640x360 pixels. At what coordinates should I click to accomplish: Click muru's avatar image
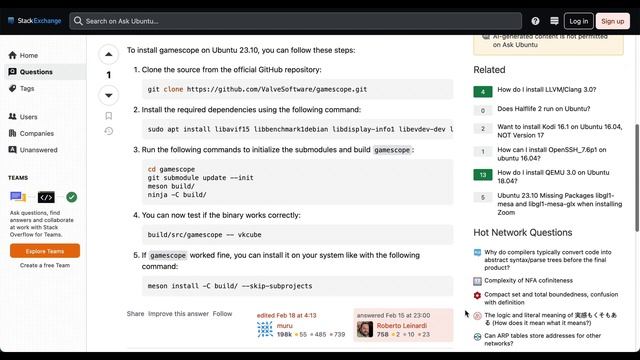click(265, 329)
